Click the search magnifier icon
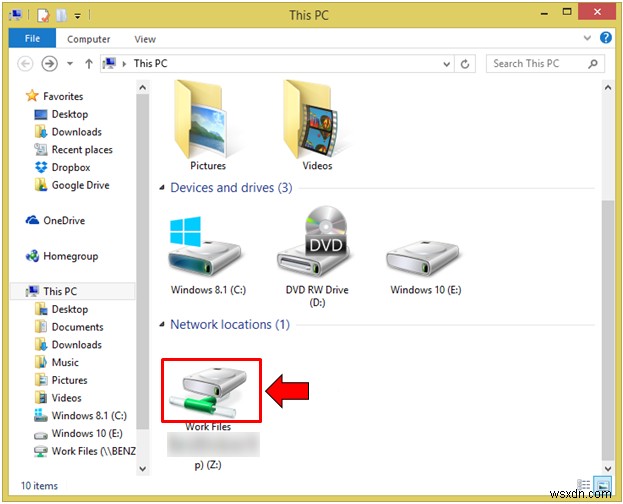 [x=593, y=64]
